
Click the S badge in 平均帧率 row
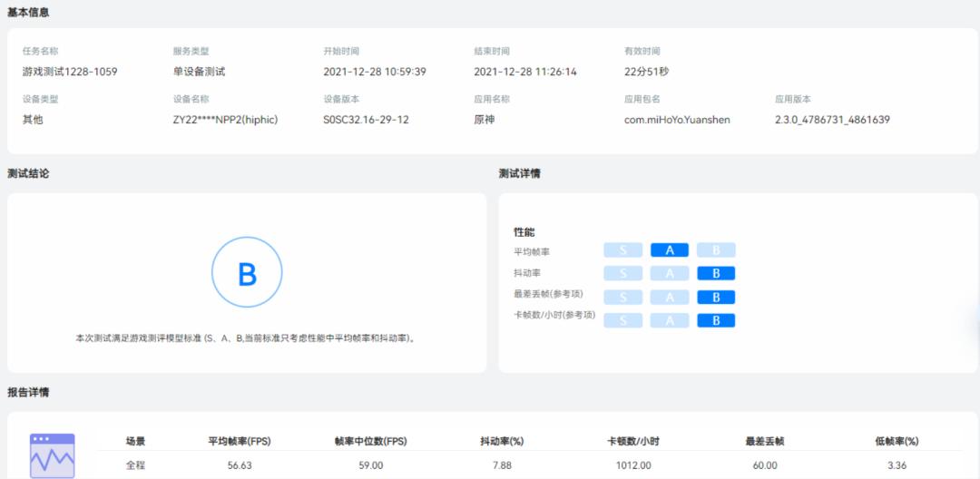(623, 250)
